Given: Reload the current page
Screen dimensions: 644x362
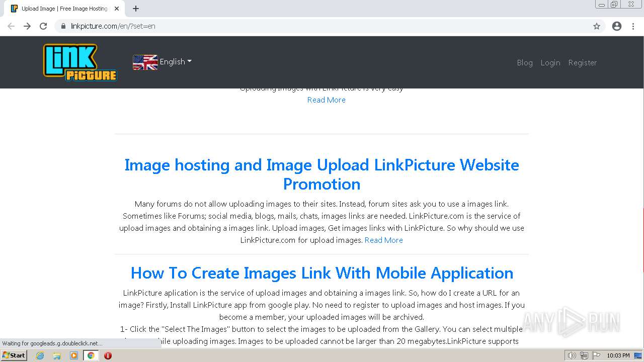Looking at the screenshot, I should pyautogui.click(x=43, y=26).
